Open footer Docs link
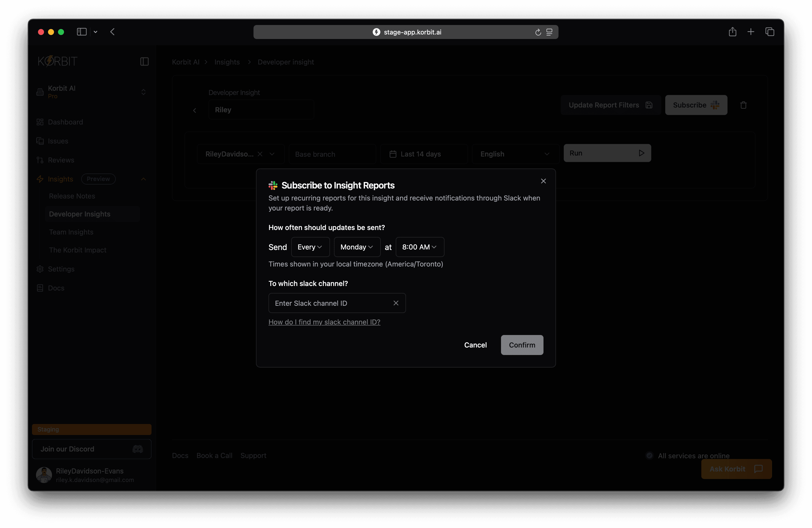Image resolution: width=812 pixels, height=528 pixels. click(180, 455)
